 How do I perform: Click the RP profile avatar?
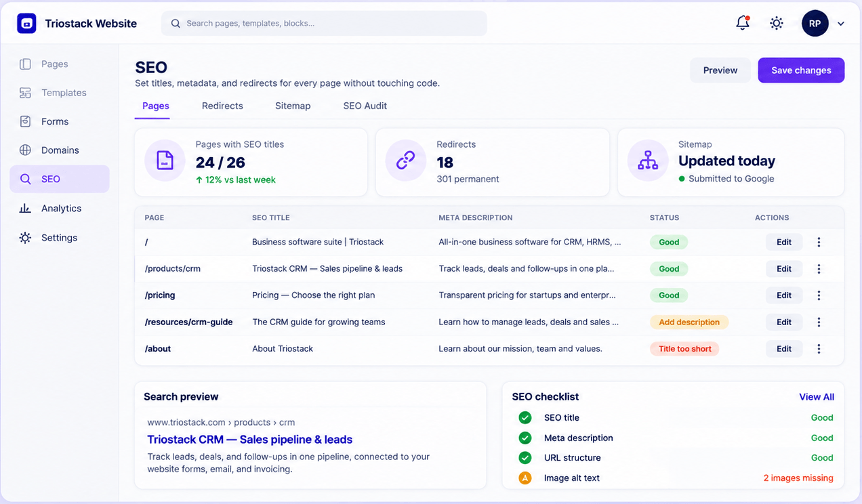(x=815, y=24)
